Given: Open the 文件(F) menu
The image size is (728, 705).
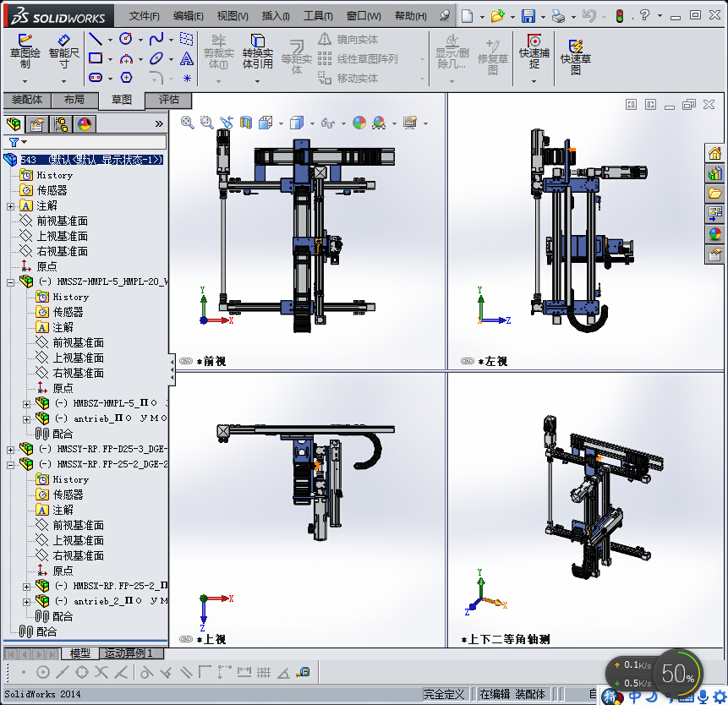Looking at the screenshot, I should point(144,16).
